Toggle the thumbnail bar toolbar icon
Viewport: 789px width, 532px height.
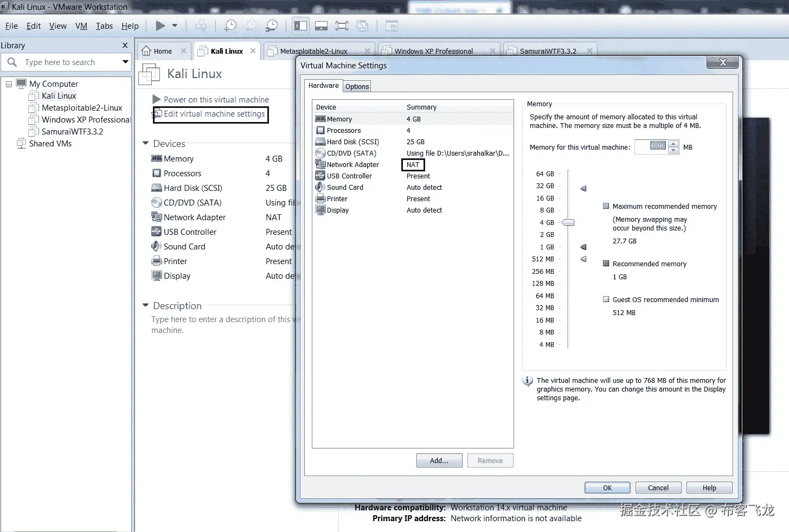(x=321, y=25)
